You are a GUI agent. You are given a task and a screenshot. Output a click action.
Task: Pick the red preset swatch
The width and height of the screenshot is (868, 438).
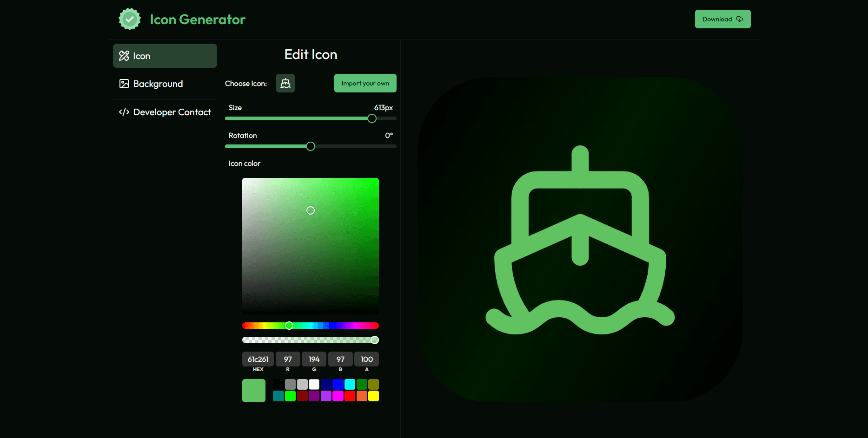point(350,396)
